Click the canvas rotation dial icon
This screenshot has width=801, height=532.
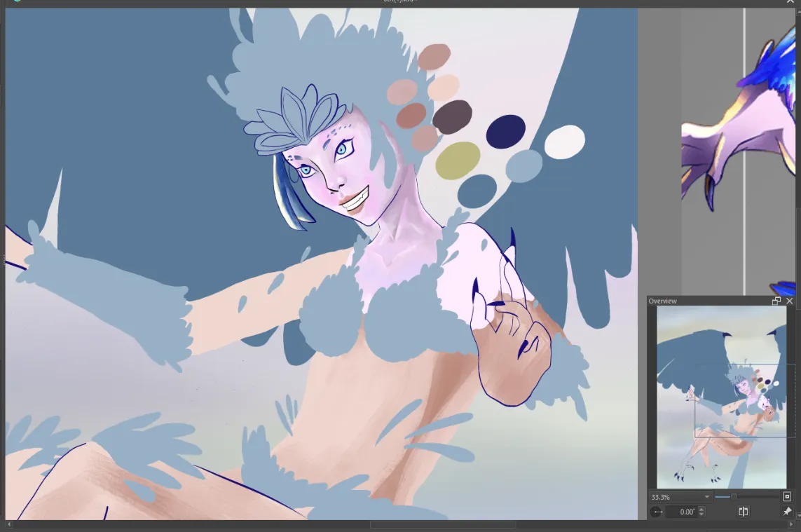tap(657, 512)
